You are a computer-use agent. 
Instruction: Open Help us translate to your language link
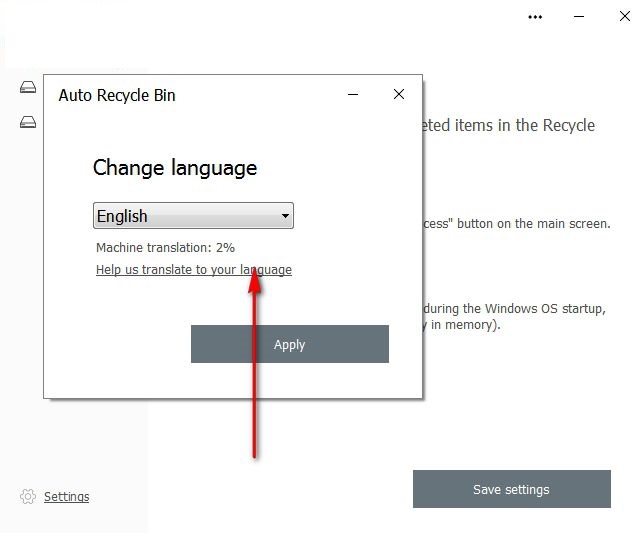(x=194, y=270)
